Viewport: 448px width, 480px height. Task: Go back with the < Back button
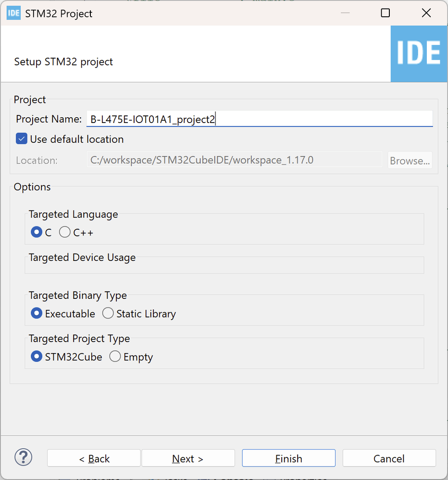tap(94, 458)
